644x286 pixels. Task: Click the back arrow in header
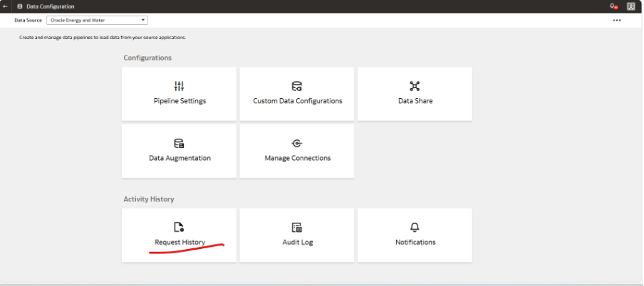point(6,6)
